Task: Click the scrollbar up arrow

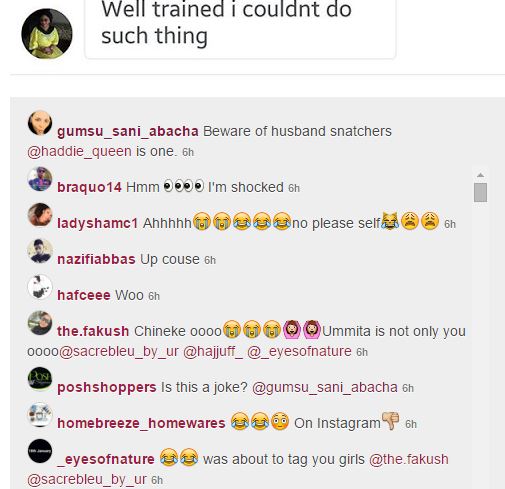Action: point(480,175)
